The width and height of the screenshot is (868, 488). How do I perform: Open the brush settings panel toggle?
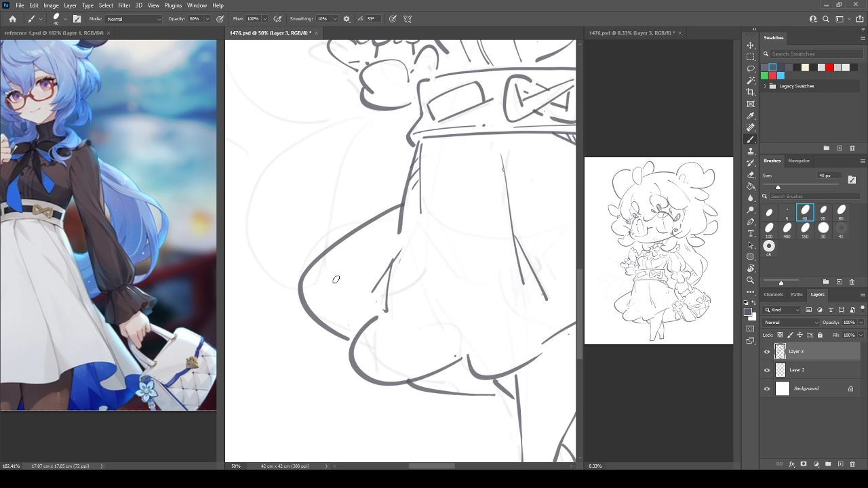coord(77,19)
